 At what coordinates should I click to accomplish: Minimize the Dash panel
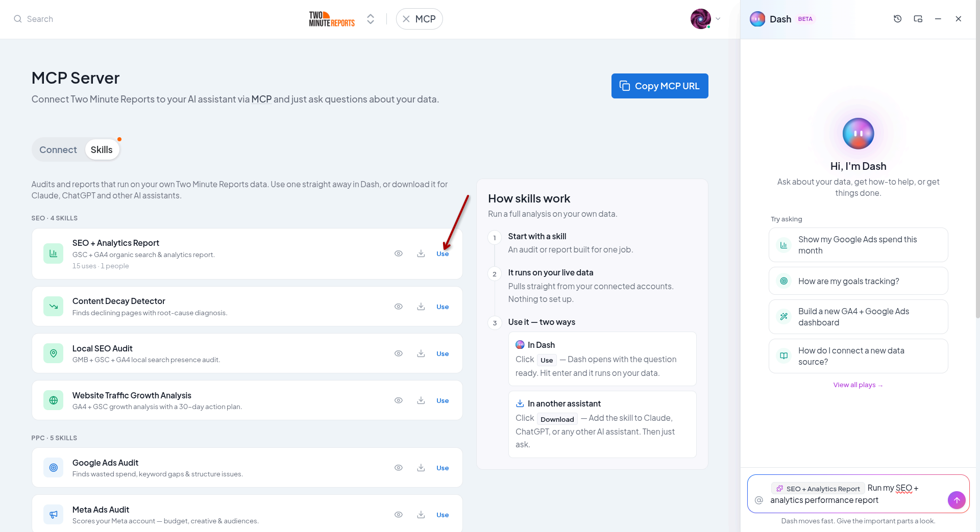click(x=938, y=19)
